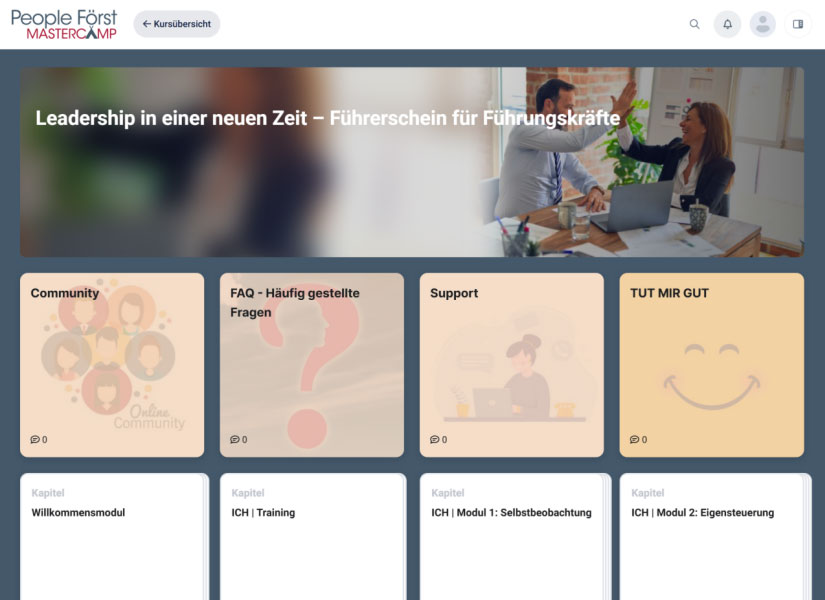Viewport: 825px width, 600px height.
Task: Open the user profile avatar
Action: click(762, 24)
